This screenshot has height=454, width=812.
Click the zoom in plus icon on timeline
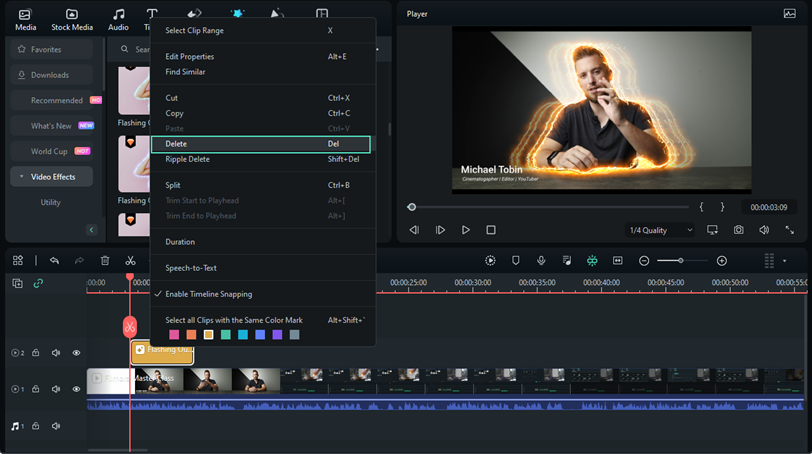pyautogui.click(x=722, y=261)
